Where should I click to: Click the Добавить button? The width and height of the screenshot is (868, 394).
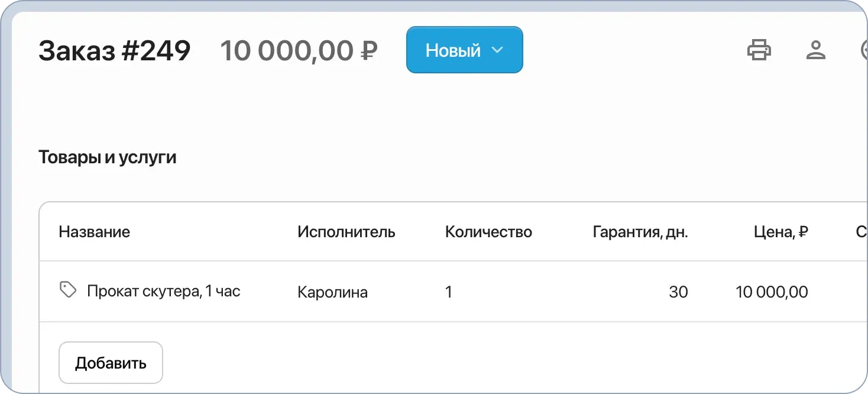[x=110, y=362]
